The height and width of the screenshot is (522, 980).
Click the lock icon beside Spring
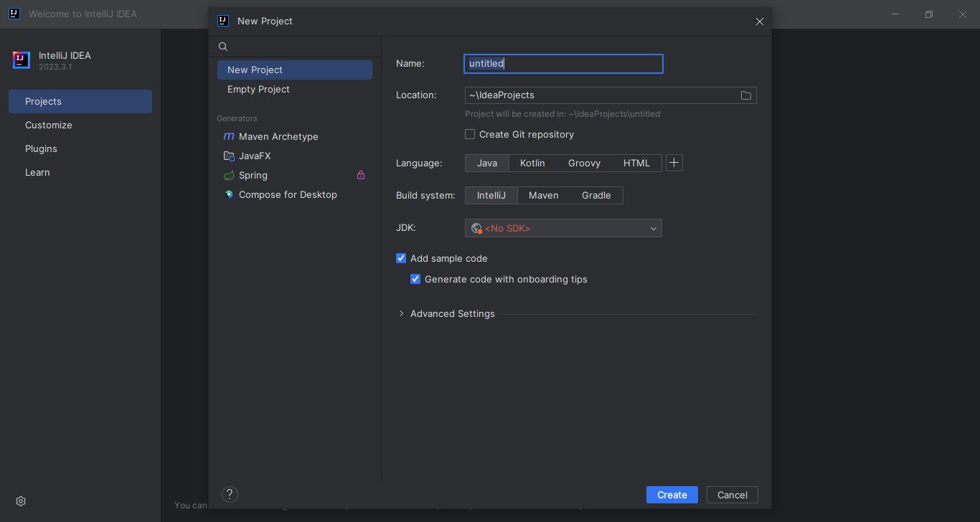(361, 175)
